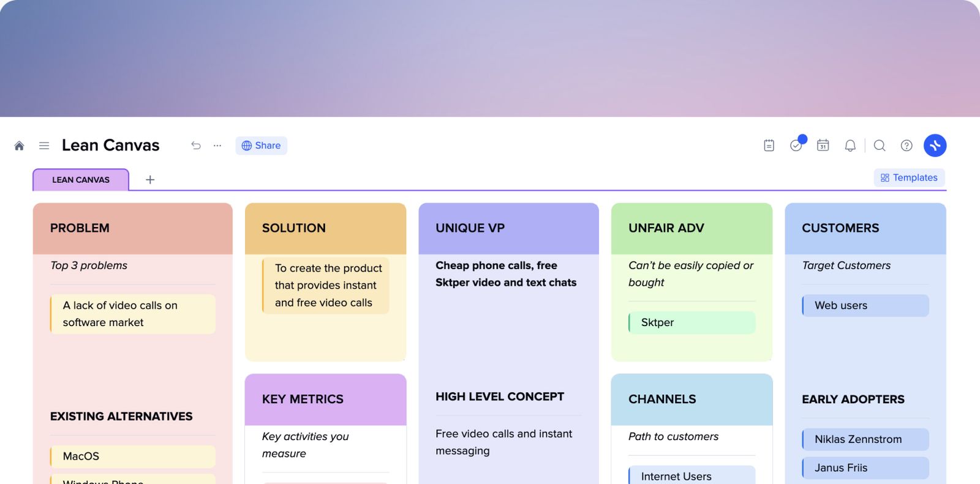Open the Templates button
This screenshot has width=980, height=484.
909,177
